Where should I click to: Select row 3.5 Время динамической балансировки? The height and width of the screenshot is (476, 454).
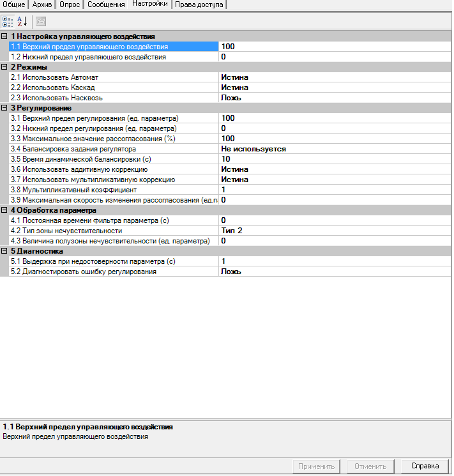(114, 159)
